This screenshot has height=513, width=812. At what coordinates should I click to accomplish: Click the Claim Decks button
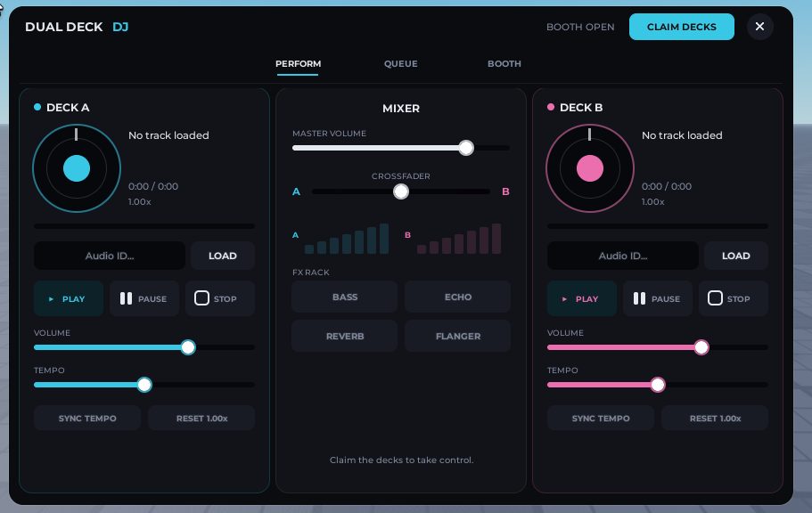682,27
